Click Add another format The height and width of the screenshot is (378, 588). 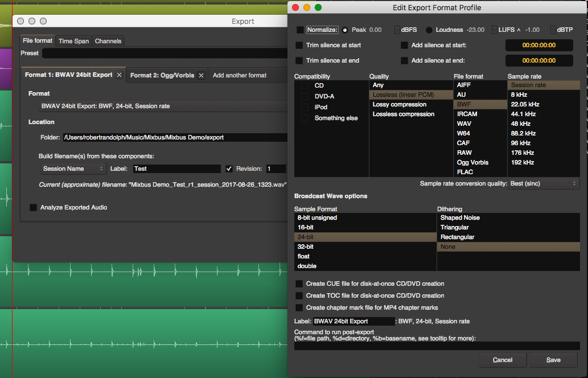pos(241,74)
